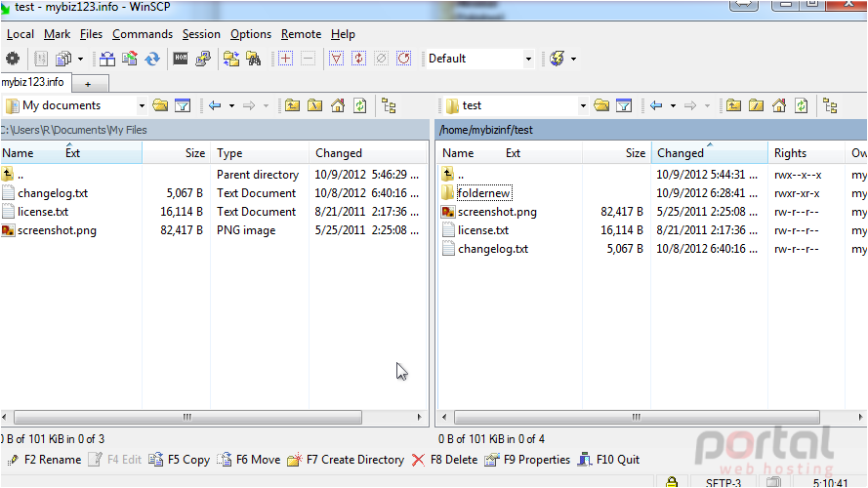Image resolution: width=868 pixels, height=488 pixels.
Task: Click the remote panel Filter icon
Action: pyautogui.click(x=624, y=105)
